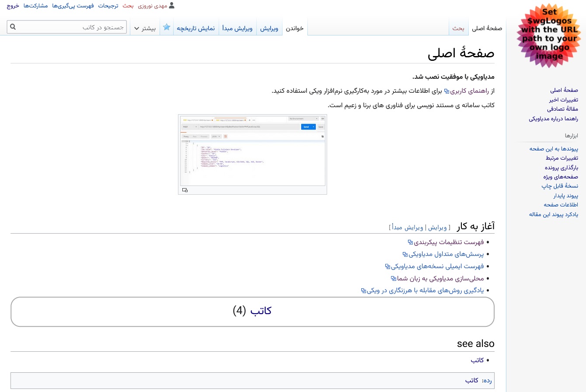Open the ویرایش مبدأ tab
Image resolution: width=586 pixels, height=392 pixels.
[237, 28]
